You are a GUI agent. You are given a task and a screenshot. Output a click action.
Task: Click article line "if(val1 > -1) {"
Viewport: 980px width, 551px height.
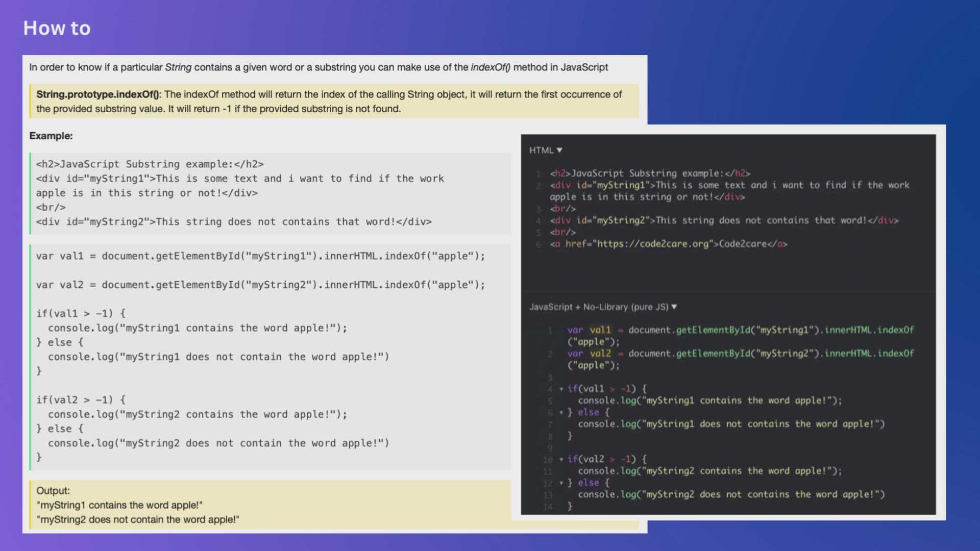pos(81,313)
